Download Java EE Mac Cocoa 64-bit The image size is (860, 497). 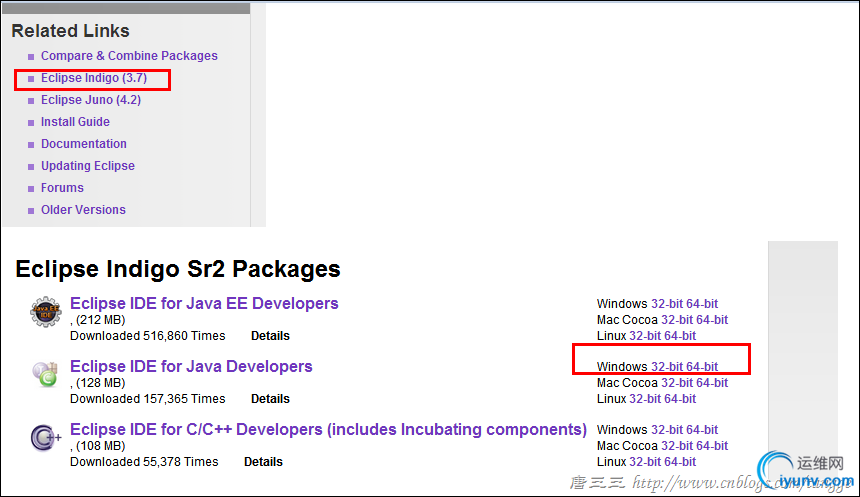coord(712,320)
